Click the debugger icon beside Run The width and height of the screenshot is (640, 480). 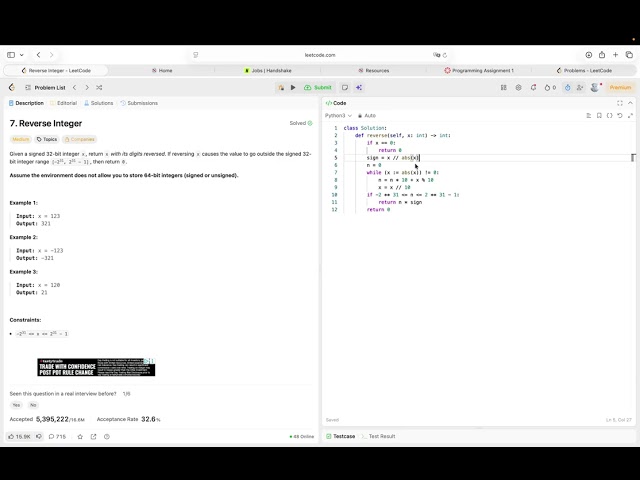click(x=281, y=87)
